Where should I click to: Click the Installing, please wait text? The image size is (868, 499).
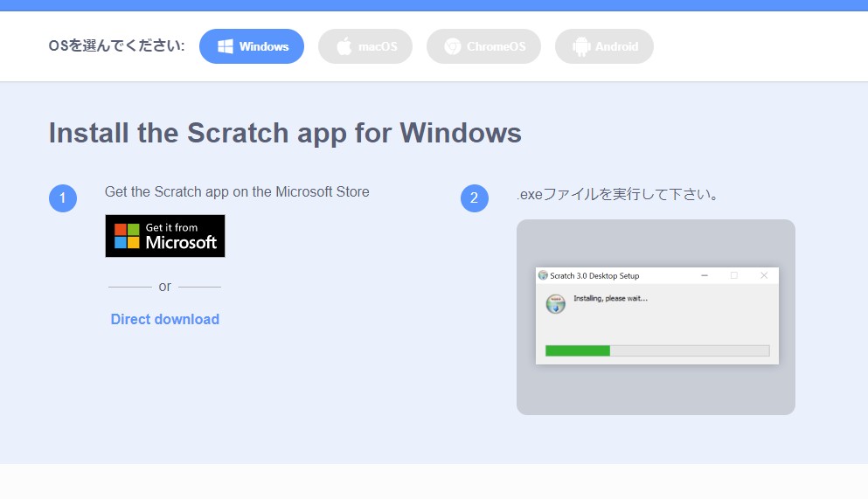tap(611, 299)
